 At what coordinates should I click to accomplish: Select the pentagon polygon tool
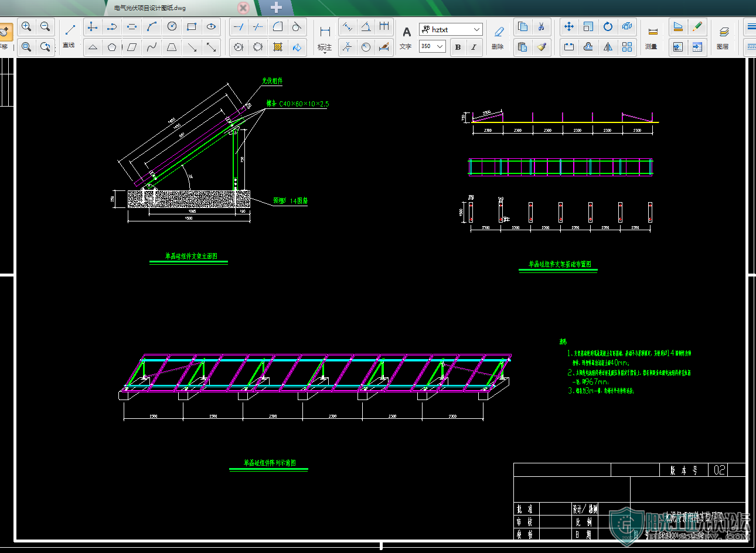click(112, 47)
